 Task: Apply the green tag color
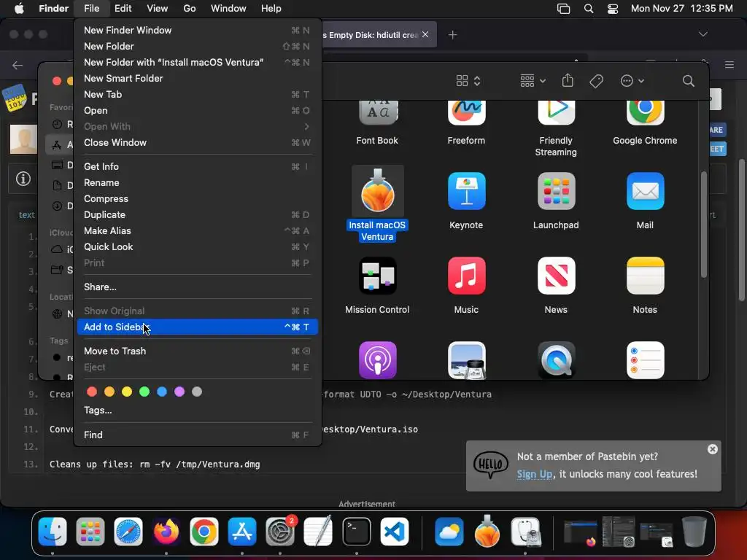click(144, 392)
